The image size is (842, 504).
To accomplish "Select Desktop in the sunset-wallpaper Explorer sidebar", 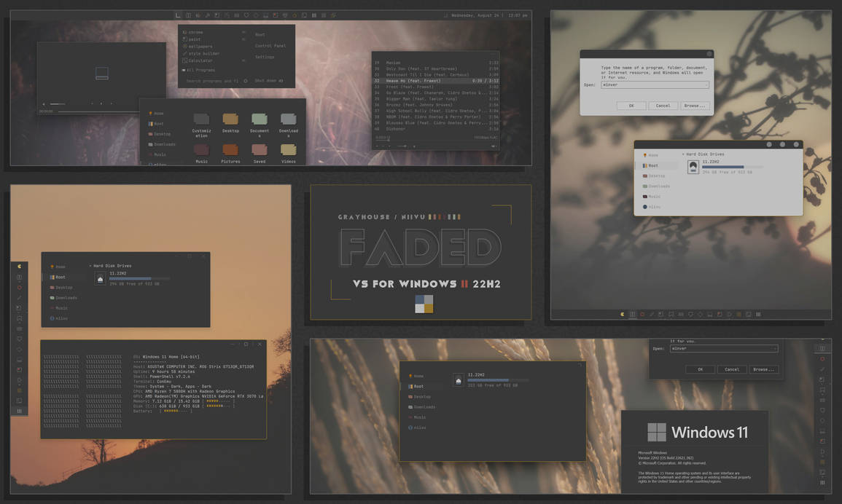I will click(x=61, y=287).
